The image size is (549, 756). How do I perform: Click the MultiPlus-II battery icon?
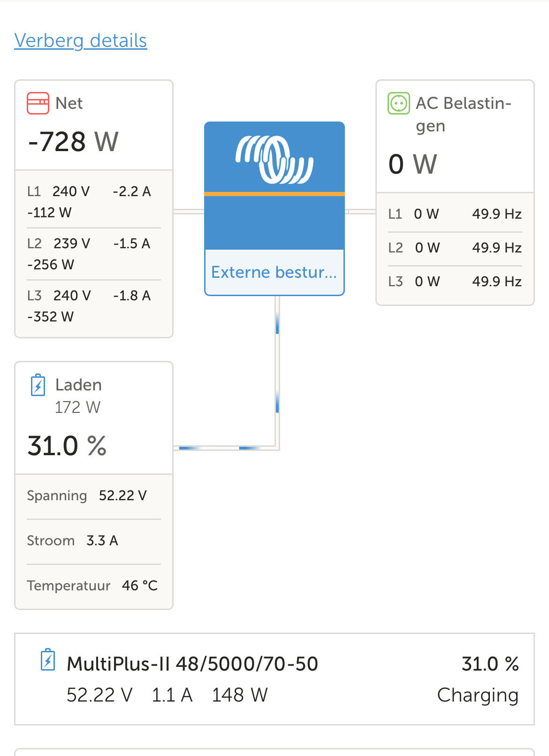[48, 660]
